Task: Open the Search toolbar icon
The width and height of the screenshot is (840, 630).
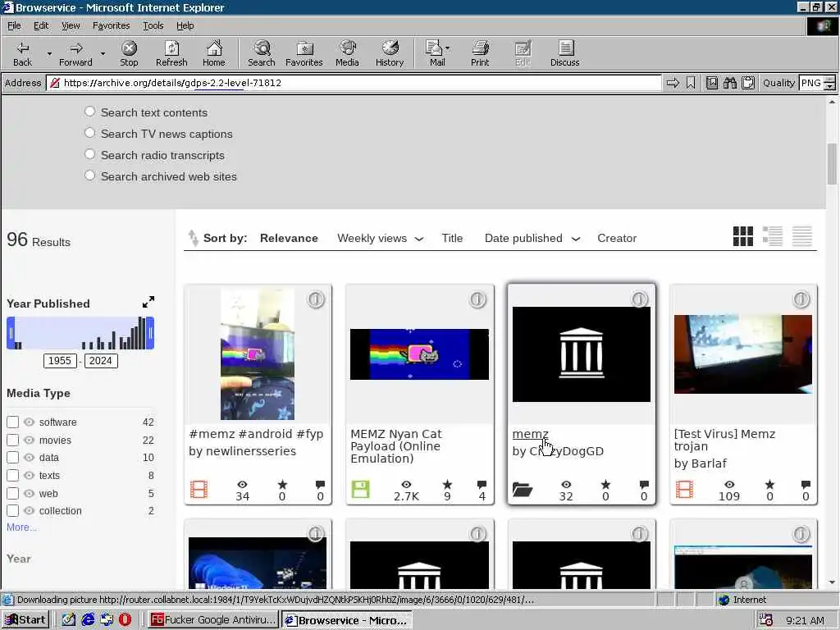Action: 262,54
